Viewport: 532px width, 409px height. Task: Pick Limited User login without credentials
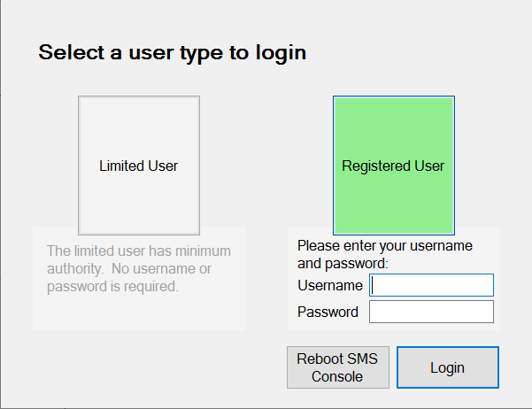pyautogui.click(x=139, y=166)
